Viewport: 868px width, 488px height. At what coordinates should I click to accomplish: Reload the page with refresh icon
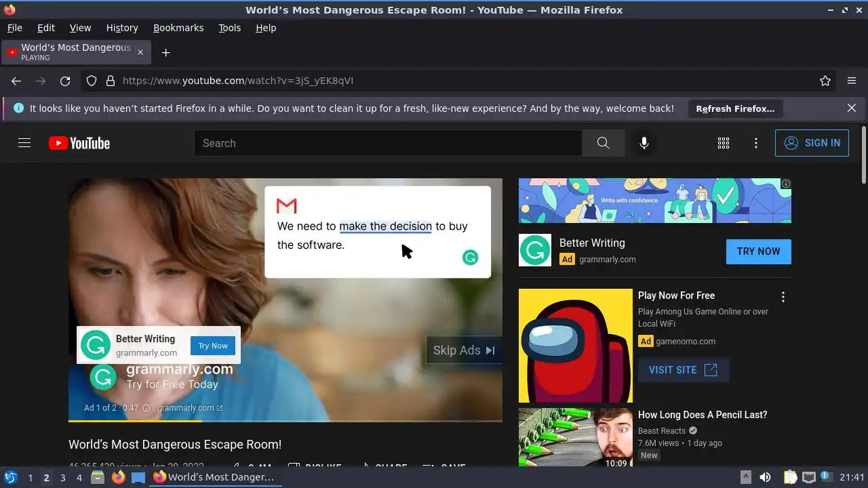(65, 81)
